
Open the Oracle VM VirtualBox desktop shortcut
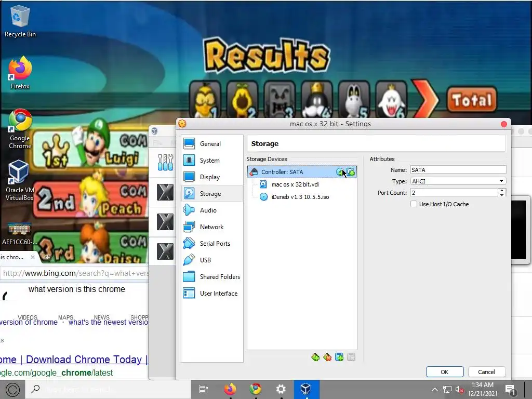[20, 180]
